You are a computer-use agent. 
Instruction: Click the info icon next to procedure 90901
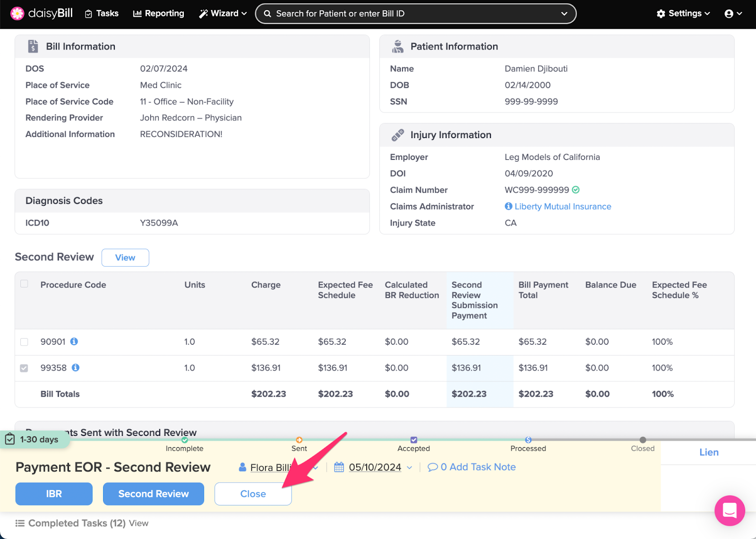[75, 341]
